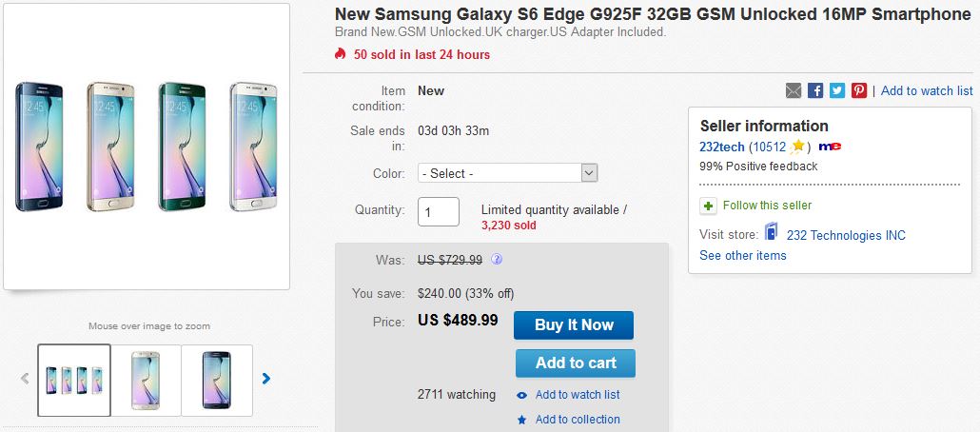The height and width of the screenshot is (432, 980).
Task: Click Add to collection link
Action: (578, 419)
